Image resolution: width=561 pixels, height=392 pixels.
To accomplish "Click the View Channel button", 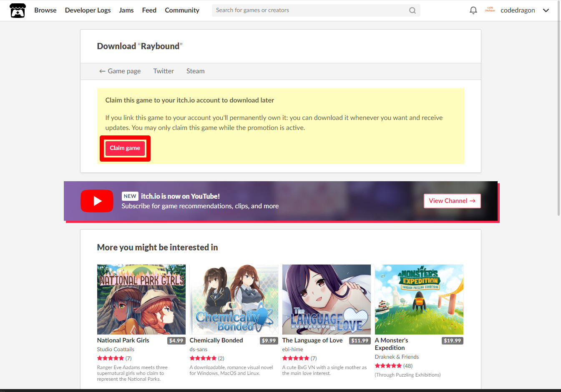I will tap(452, 201).
